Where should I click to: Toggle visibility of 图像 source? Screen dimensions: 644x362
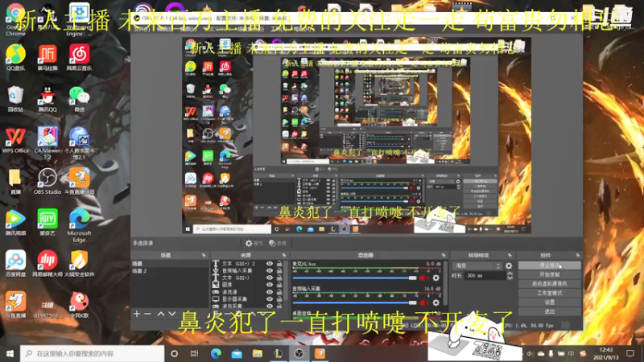point(270,285)
